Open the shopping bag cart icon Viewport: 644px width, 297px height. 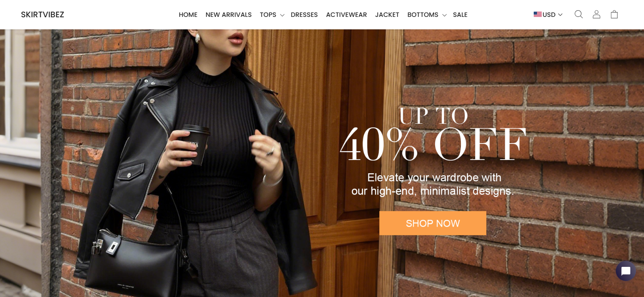point(614,14)
